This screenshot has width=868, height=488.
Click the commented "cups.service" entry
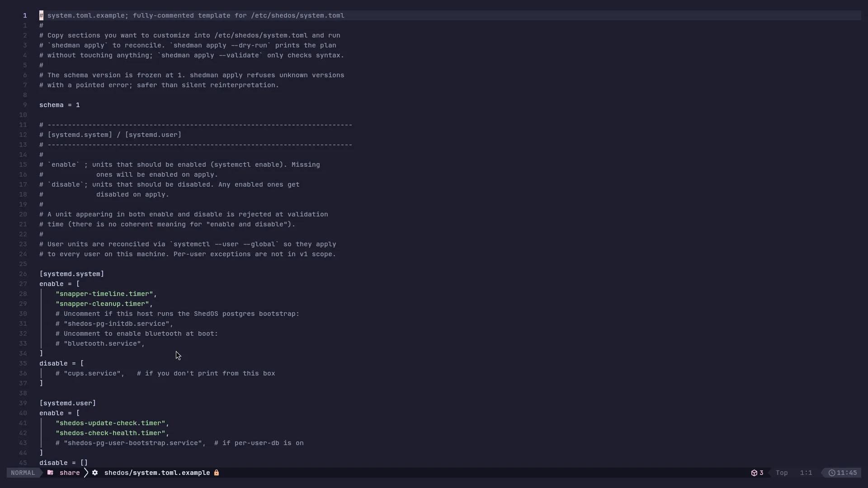coord(90,373)
